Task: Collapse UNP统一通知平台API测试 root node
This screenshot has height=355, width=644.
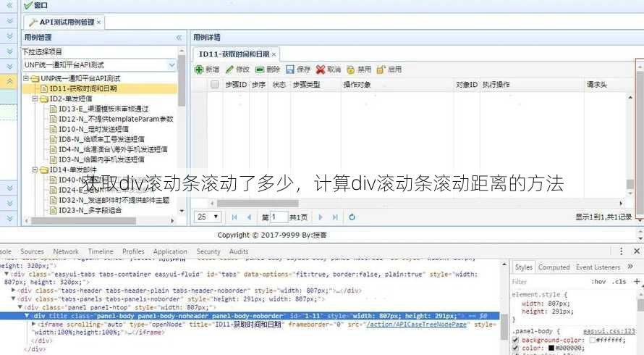Action: coord(26,78)
